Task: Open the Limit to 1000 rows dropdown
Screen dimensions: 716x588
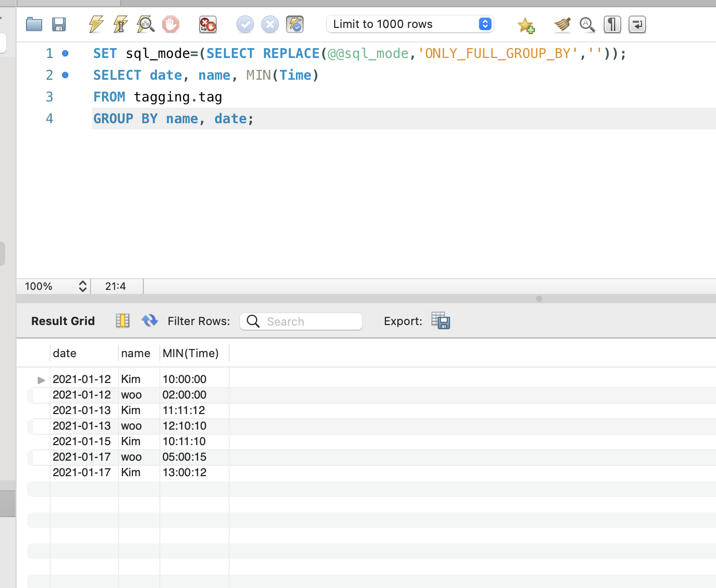Action: (484, 24)
